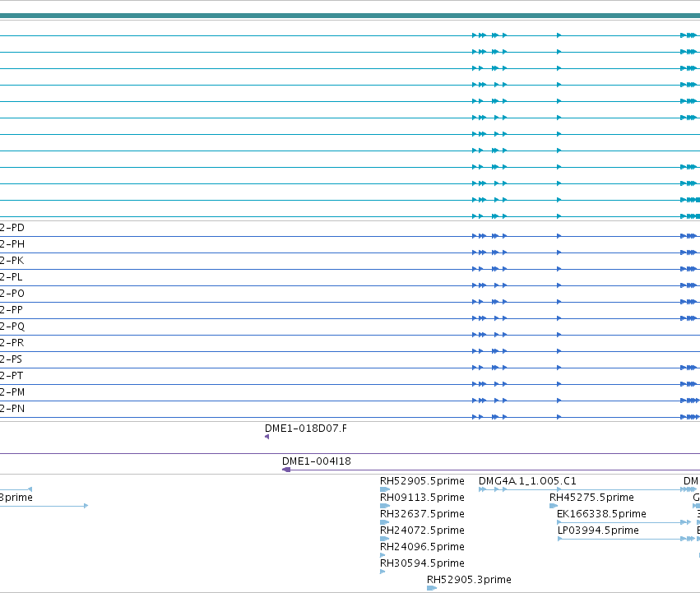Click the 2-PD transcript label

pos(12,228)
